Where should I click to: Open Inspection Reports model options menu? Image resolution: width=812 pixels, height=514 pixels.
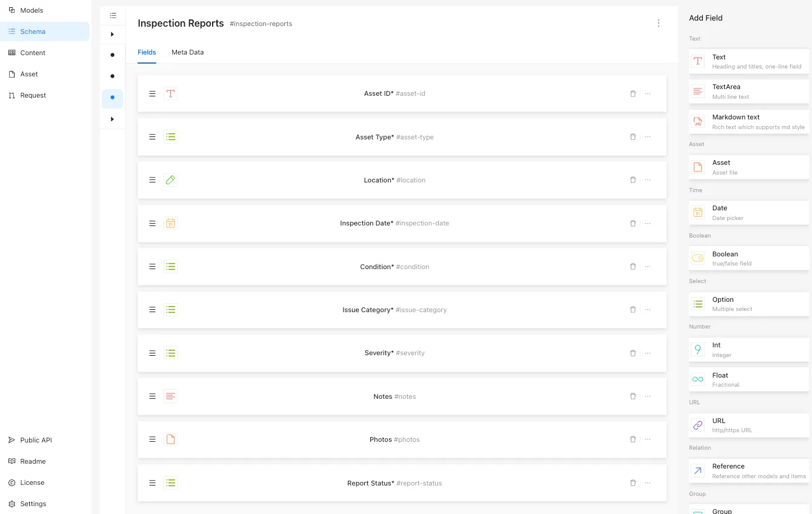click(659, 23)
